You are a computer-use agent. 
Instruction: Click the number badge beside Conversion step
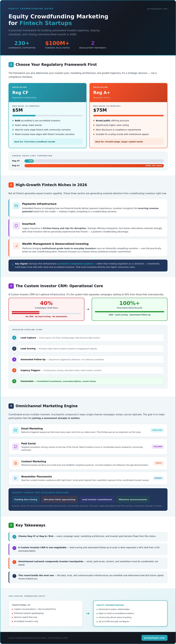click(x=14, y=381)
